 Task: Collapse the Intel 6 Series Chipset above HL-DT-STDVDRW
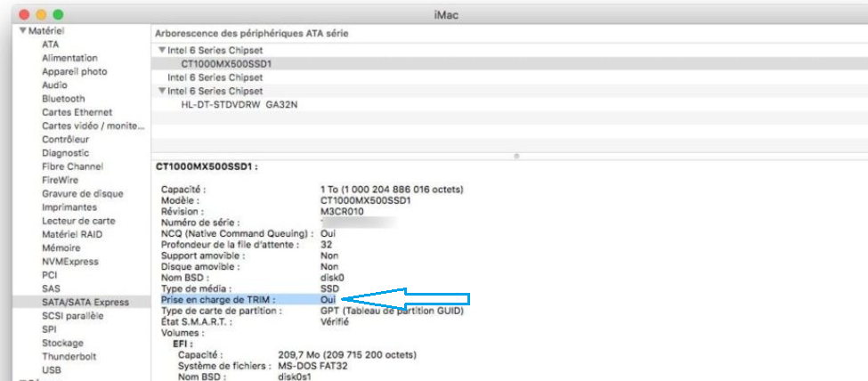click(162, 91)
